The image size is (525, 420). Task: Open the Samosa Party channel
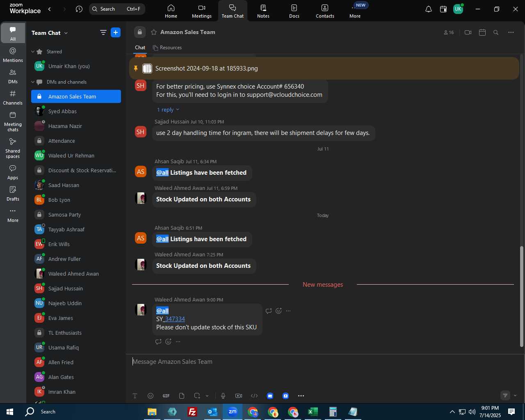coord(76,215)
